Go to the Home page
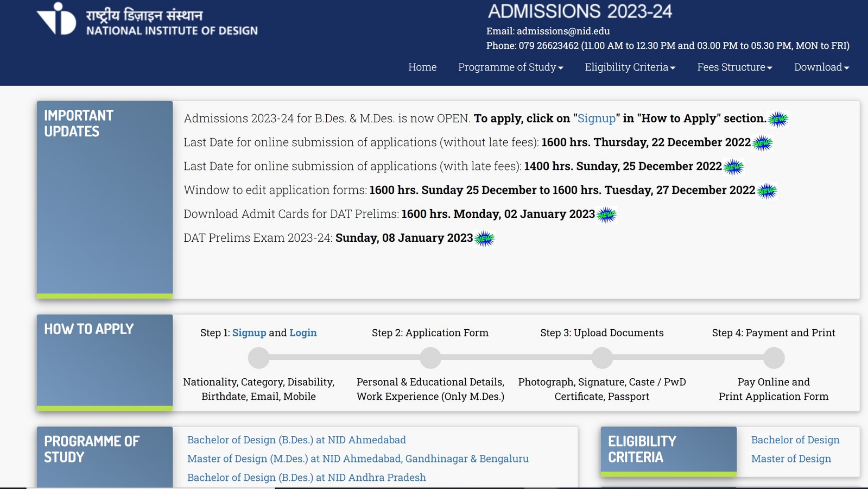The height and width of the screenshot is (489, 868). tap(422, 67)
